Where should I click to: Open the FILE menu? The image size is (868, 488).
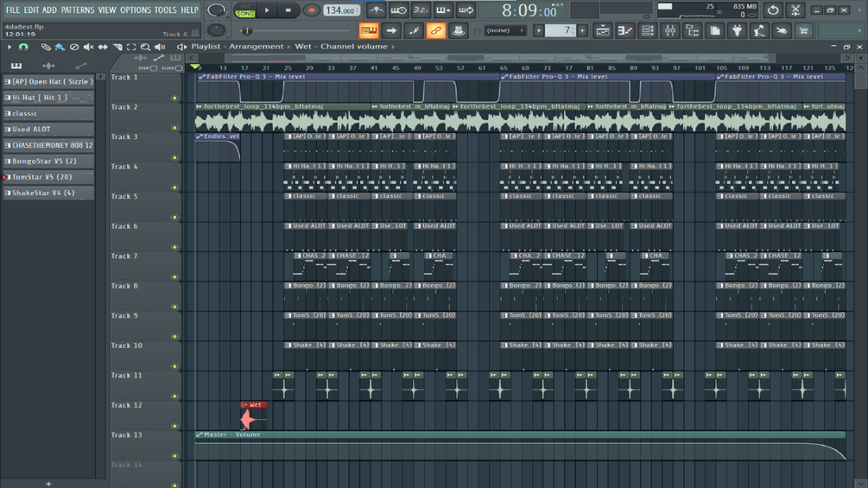13,10
